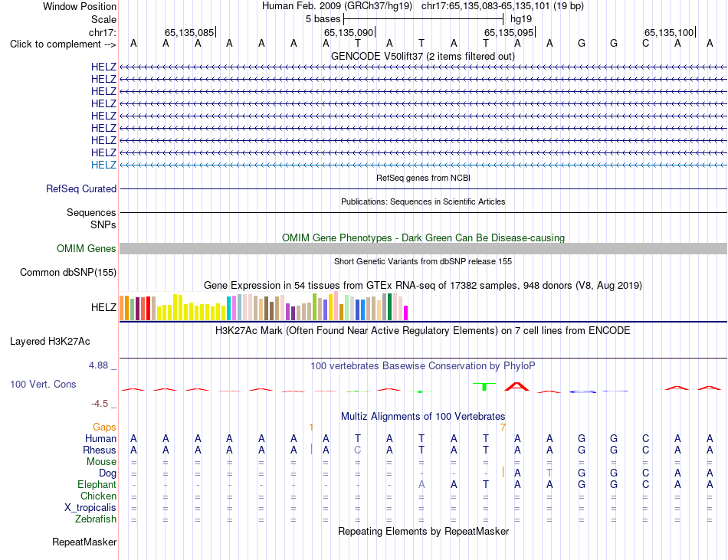Click the black HELZ label beside GTEx bars

click(x=103, y=308)
